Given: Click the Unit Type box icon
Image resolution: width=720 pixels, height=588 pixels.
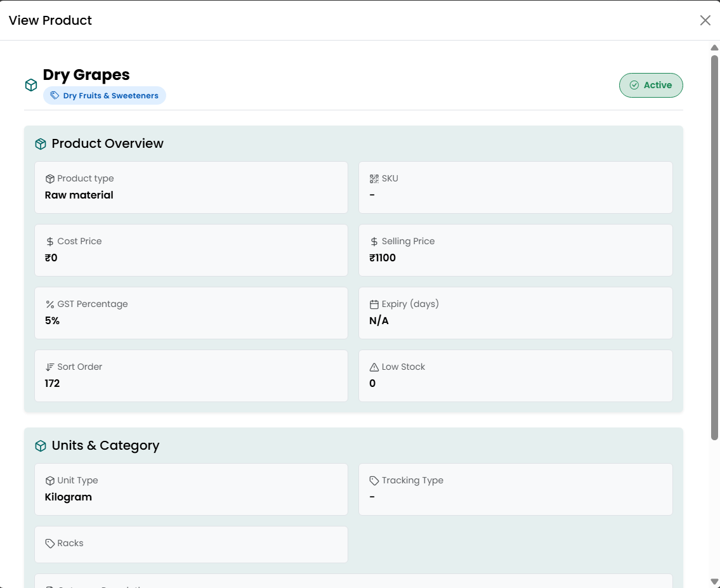Looking at the screenshot, I should pos(50,481).
